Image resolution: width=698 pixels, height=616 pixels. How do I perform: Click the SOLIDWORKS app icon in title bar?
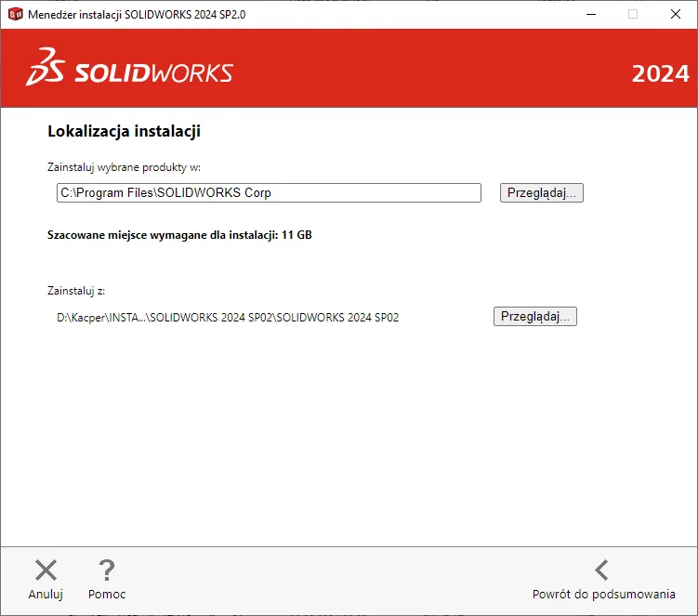pos(16,14)
